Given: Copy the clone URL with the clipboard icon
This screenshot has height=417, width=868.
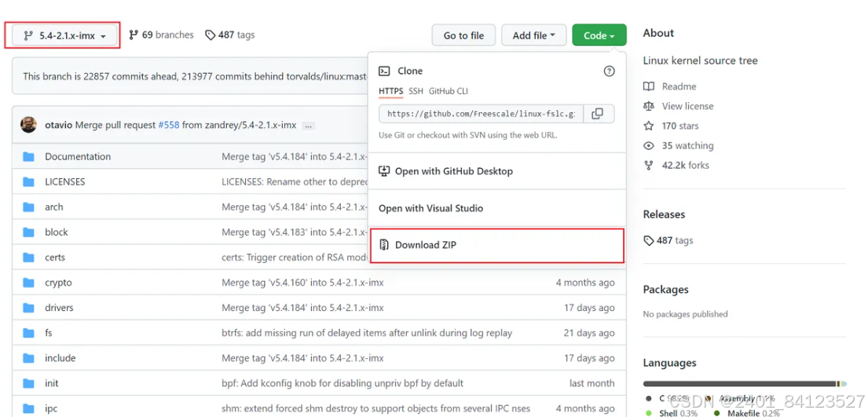Looking at the screenshot, I should pos(598,114).
